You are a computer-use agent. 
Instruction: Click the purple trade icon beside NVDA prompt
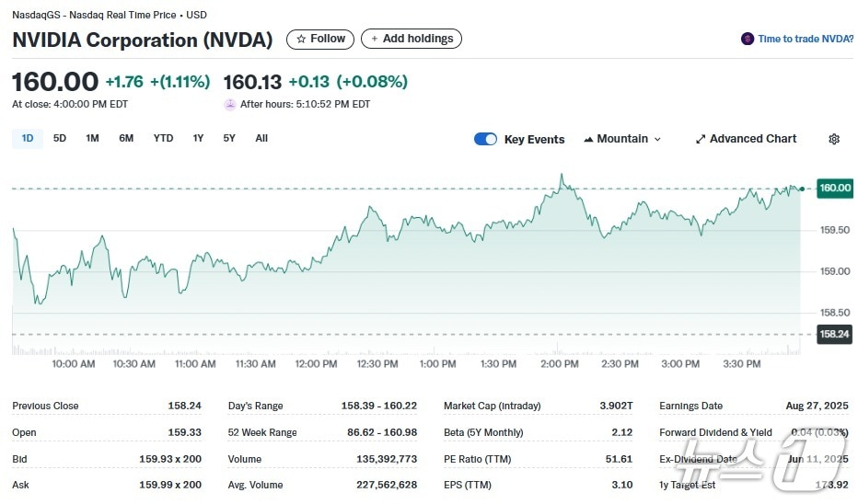(748, 39)
